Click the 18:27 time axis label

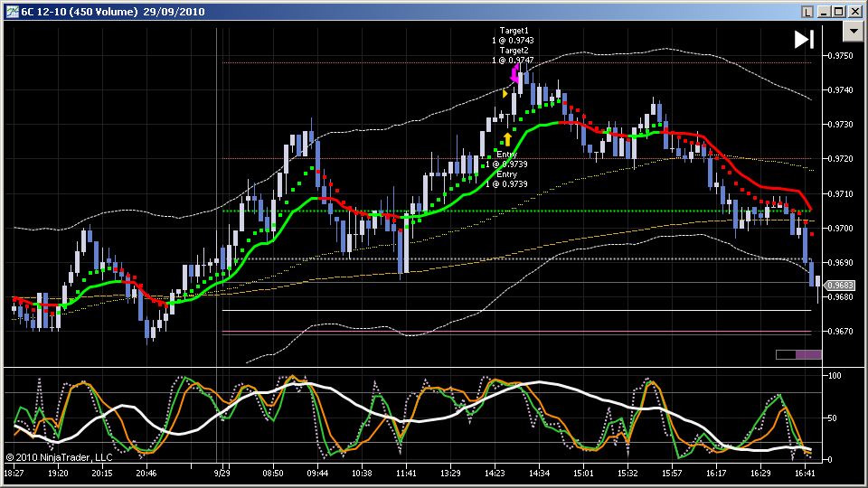click(x=14, y=473)
